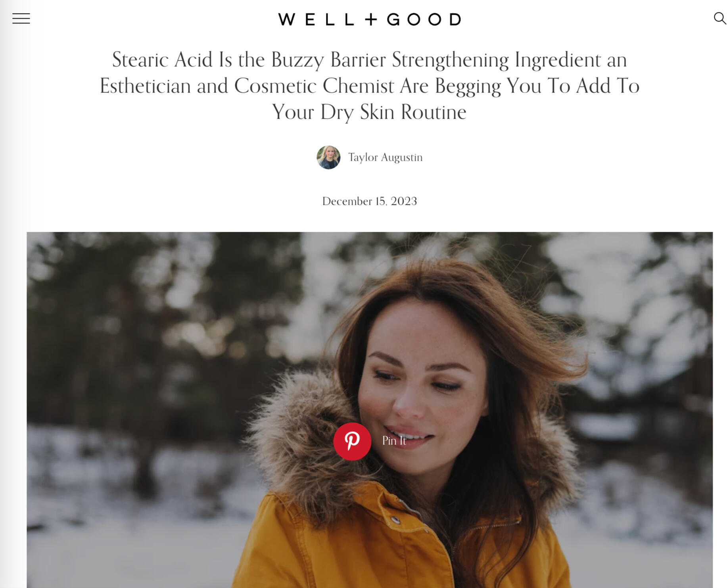Go to the Well+Good homepage logo
This screenshot has height=588, width=727.
coord(369,19)
